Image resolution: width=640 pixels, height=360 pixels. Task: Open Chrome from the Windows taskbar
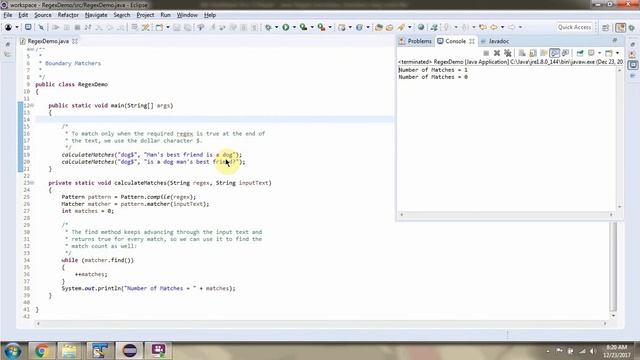click(41, 350)
